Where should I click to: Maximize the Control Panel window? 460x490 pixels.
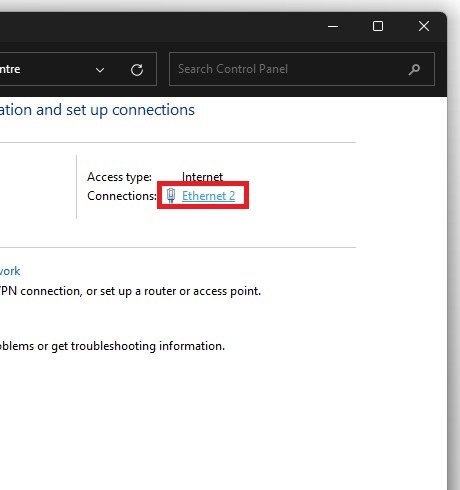tap(378, 26)
